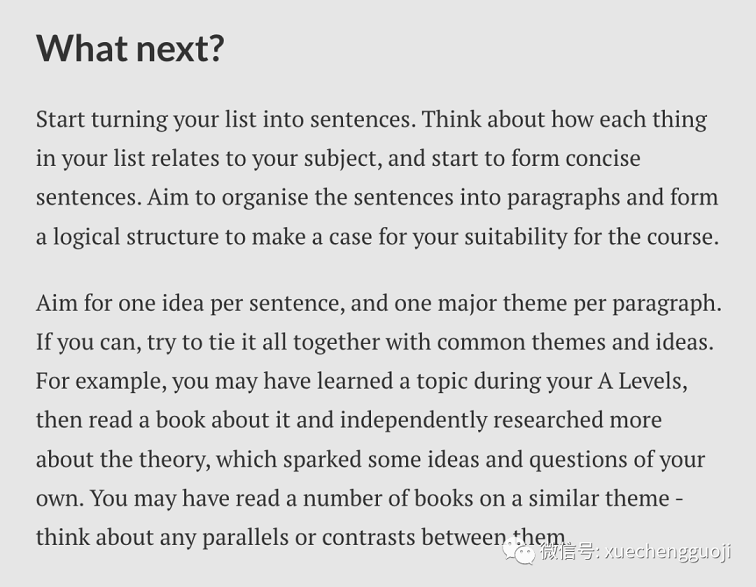Click the word 'Start' beginning first paragraph
Screen dimensions: 756x587
click(x=61, y=119)
